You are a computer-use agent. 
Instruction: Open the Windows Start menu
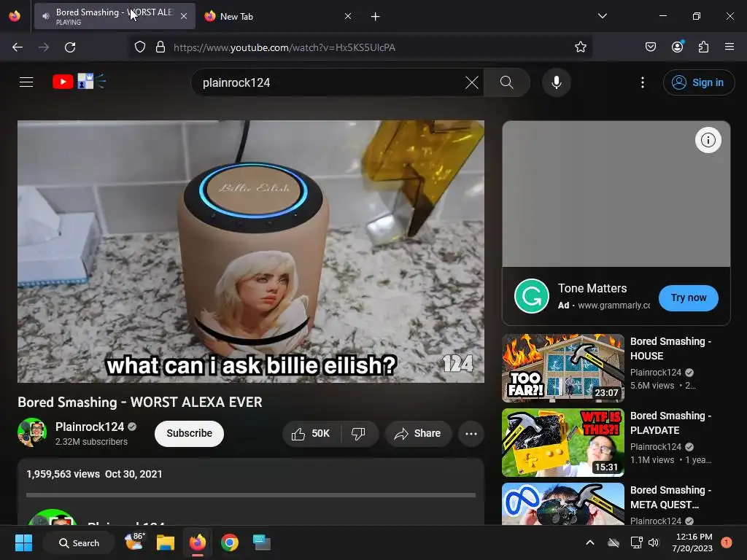coord(23,542)
